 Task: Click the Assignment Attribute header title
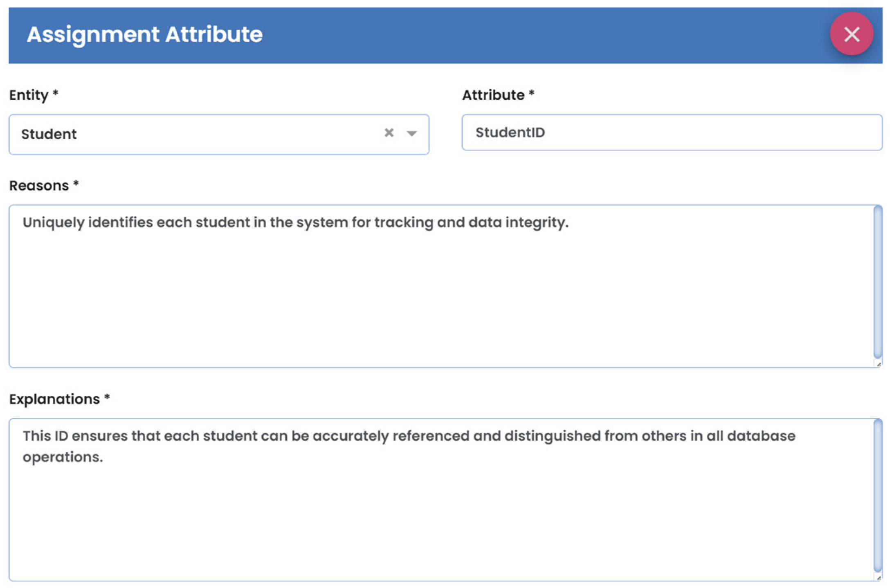tap(144, 34)
